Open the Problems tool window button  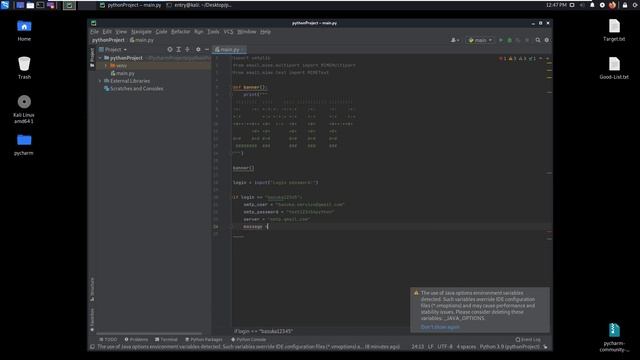click(136, 340)
